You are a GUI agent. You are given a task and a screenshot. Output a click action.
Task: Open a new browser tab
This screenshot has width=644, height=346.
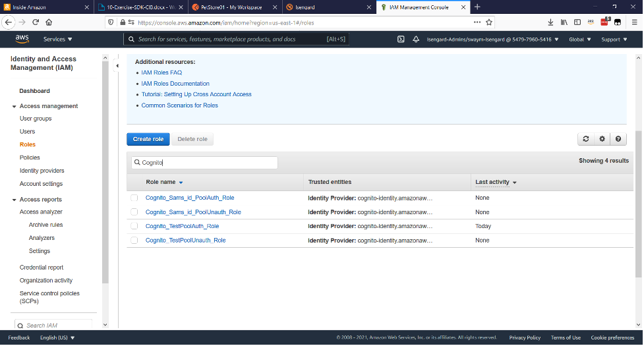[x=477, y=7]
